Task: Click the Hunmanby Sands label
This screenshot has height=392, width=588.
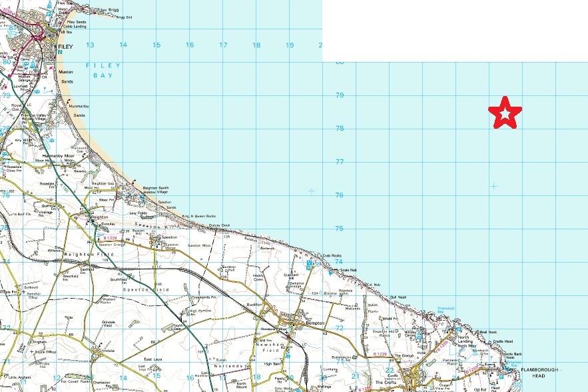Action: click(x=79, y=111)
